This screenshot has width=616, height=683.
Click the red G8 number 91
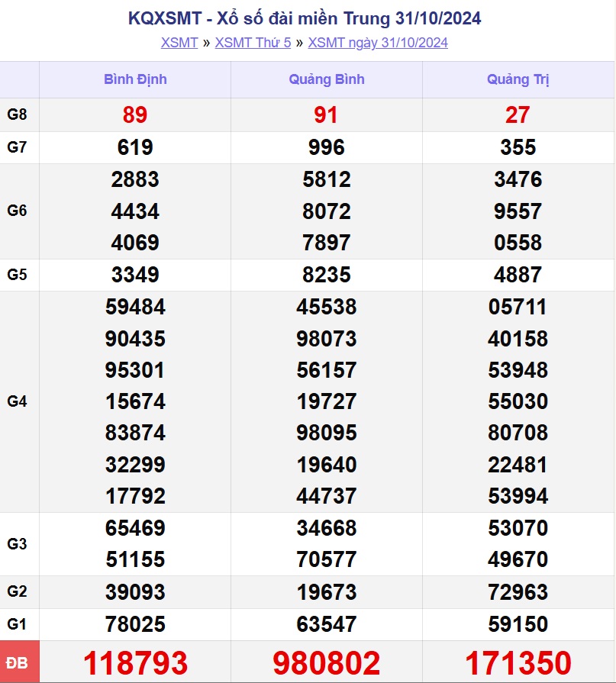click(x=327, y=115)
